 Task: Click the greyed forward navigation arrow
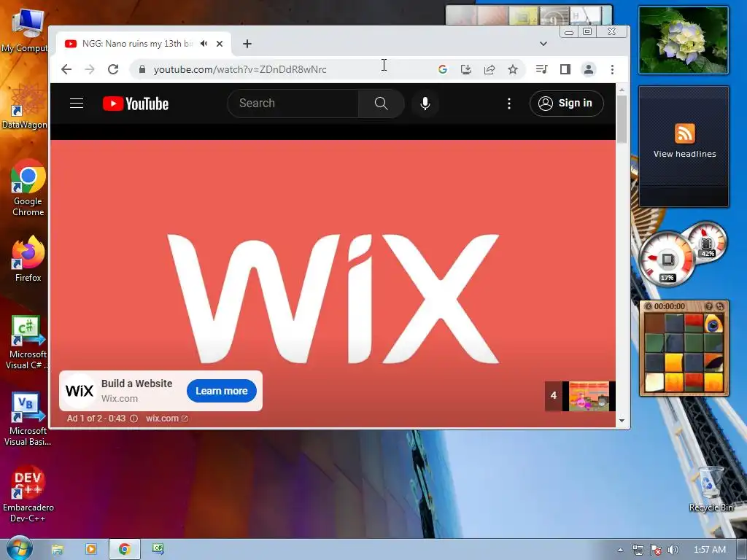[x=90, y=69]
